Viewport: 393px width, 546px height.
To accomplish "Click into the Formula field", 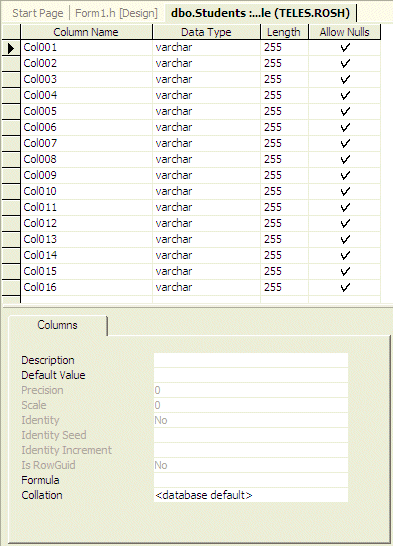I will coord(251,480).
